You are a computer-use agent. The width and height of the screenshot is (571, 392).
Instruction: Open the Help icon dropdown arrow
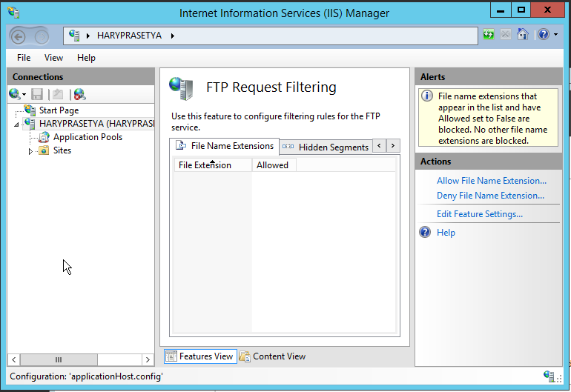point(555,35)
